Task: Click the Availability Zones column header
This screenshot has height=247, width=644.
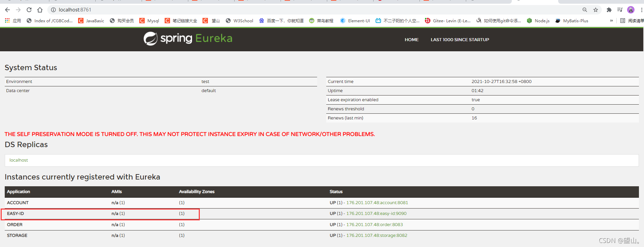Action: [197, 191]
